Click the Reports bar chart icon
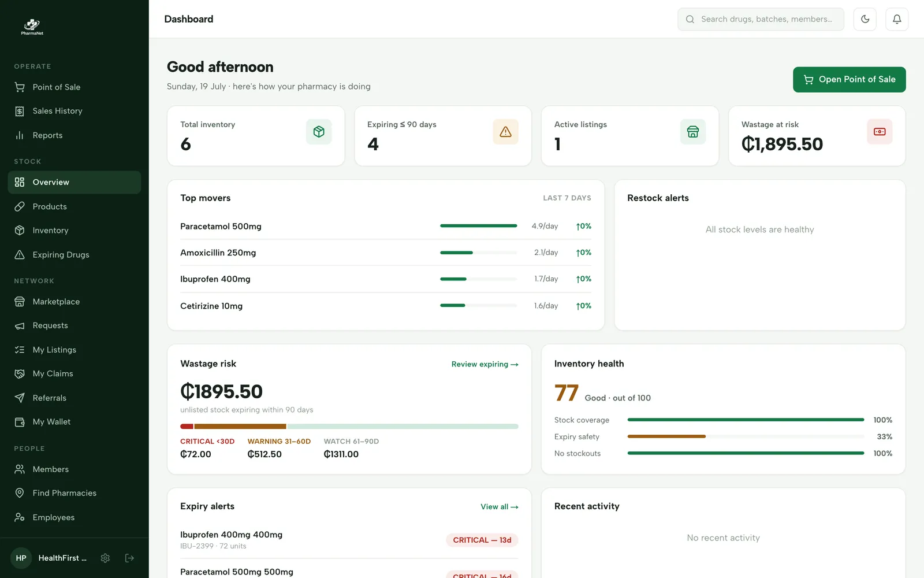Viewport: 924px width, 578px height. click(20, 135)
